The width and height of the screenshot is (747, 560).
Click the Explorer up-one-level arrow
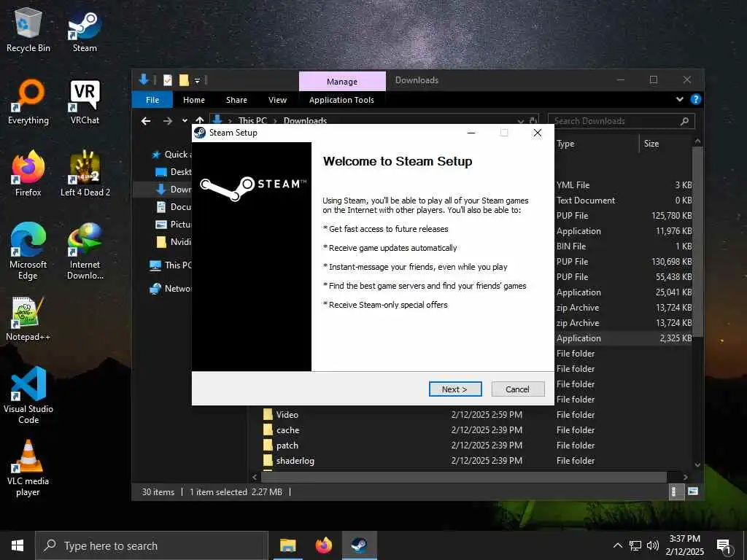point(200,120)
